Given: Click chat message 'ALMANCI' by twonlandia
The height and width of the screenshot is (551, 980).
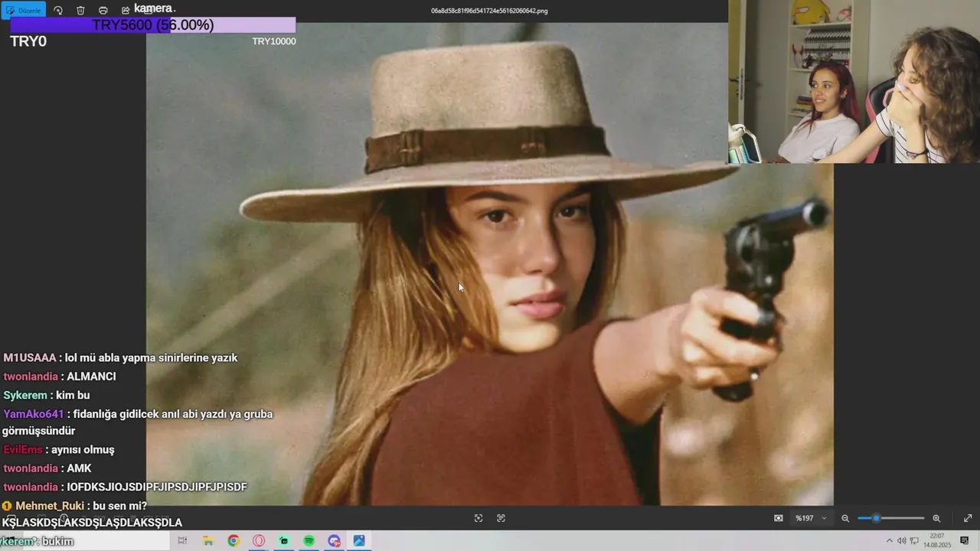Looking at the screenshot, I should point(91,377).
